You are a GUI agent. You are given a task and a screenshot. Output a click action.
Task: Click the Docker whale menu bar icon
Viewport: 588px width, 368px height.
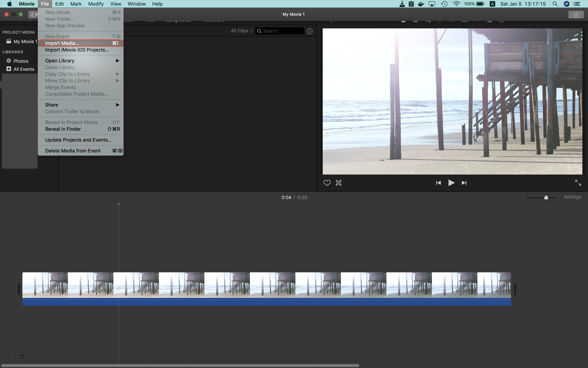pos(421,4)
